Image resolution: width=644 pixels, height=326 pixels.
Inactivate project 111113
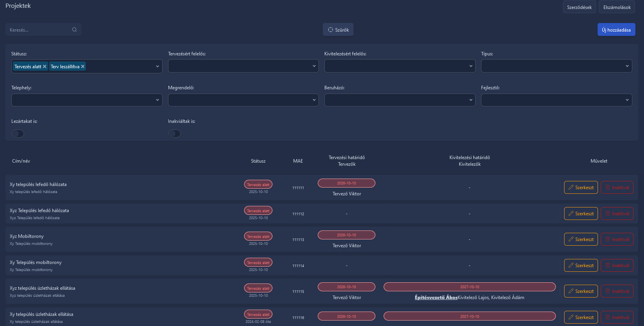pos(617,239)
